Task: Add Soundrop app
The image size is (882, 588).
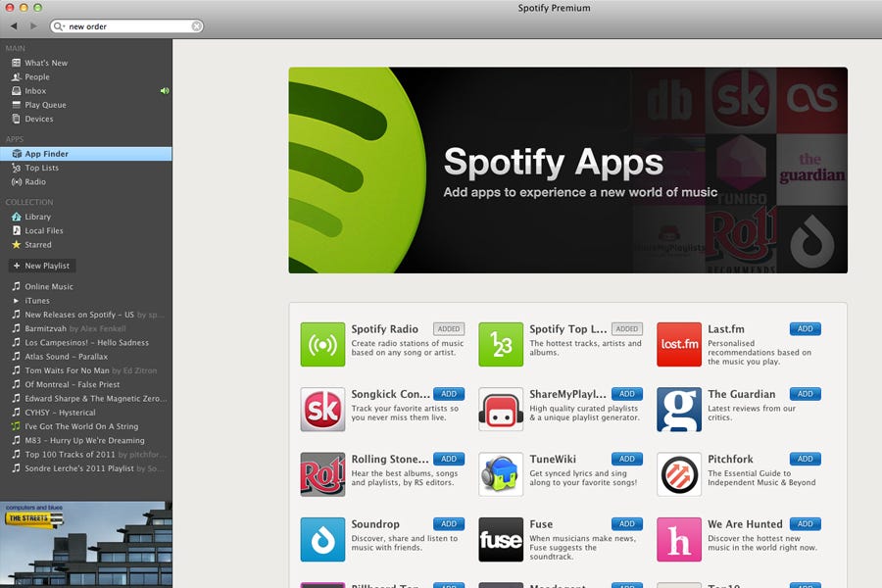Action: 449,524
